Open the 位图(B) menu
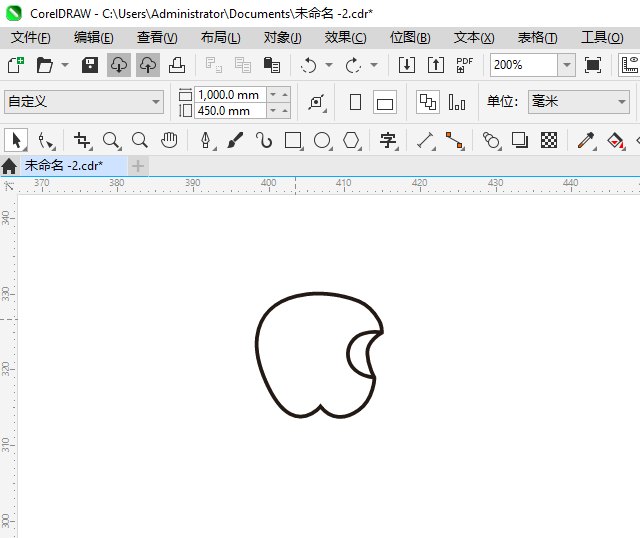640x538 pixels. click(x=410, y=38)
